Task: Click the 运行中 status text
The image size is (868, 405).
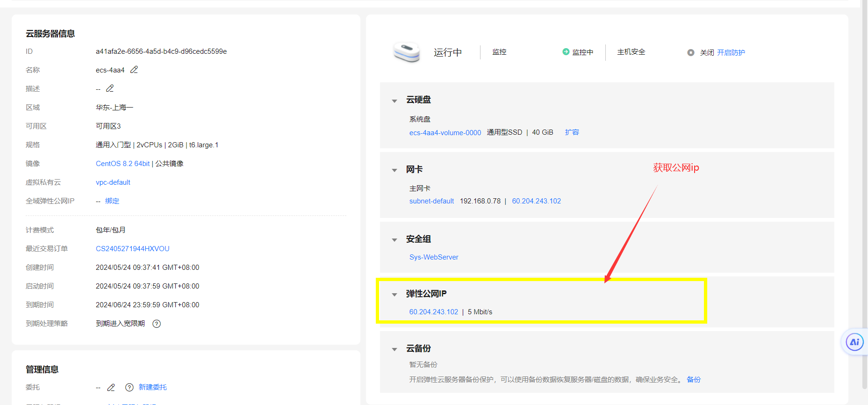Action: pyautogui.click(x=448, y=52)
